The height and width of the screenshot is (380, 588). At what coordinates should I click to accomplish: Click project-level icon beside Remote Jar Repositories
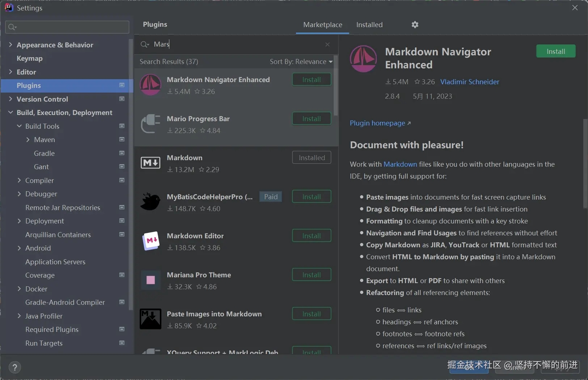pos(122,207)
